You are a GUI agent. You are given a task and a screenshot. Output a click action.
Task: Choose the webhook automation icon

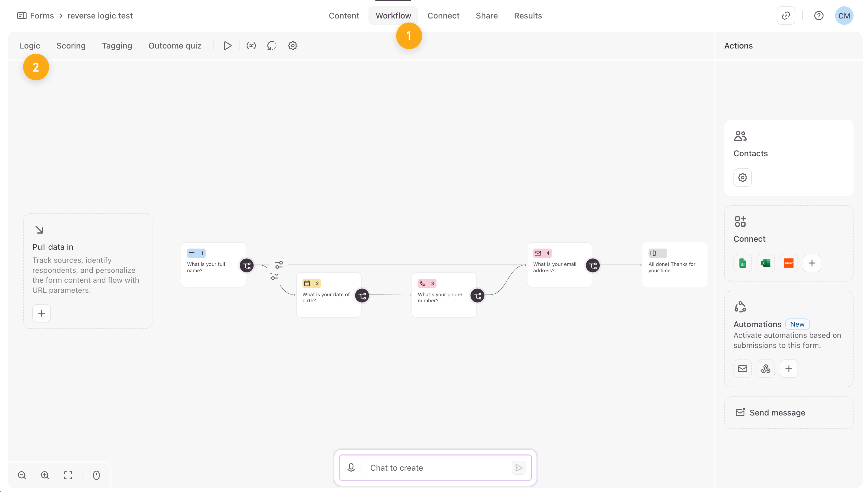(x=765, y=369)
